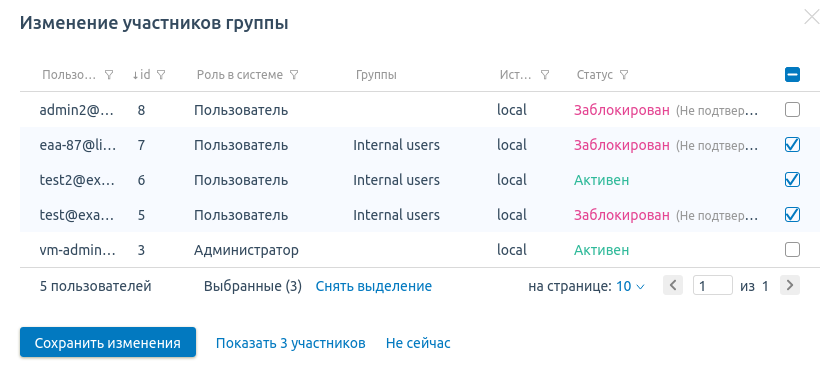This screenshot has width=840, height=375.
Task: Uncheck the box for eaa-87 user row
Action: click(792, 145)
